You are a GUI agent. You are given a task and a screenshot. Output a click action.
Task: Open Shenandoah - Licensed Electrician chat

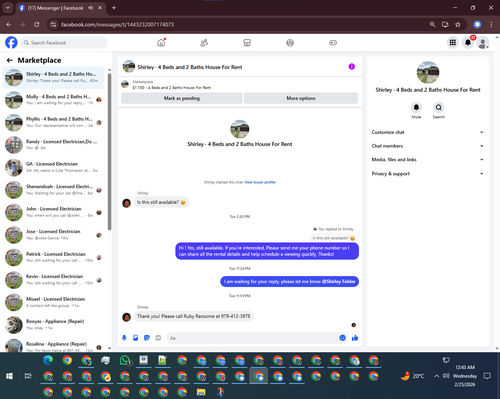(53, 190)
